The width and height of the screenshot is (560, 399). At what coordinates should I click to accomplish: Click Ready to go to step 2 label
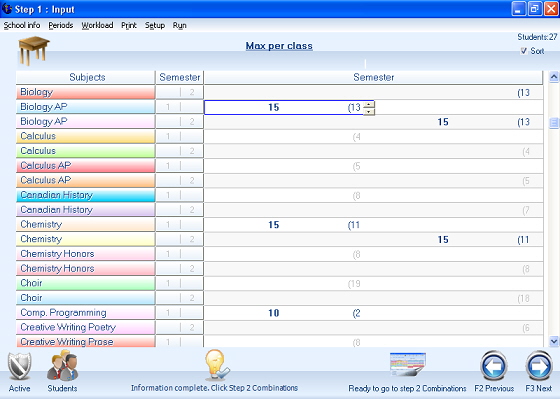[x=408, y=388]
